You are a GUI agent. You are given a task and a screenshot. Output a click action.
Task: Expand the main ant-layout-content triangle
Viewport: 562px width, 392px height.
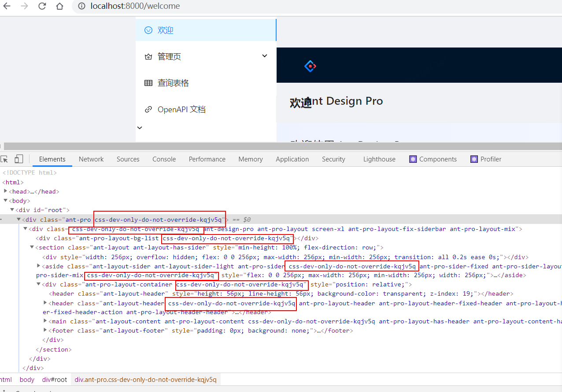click(x=45, y=321)
